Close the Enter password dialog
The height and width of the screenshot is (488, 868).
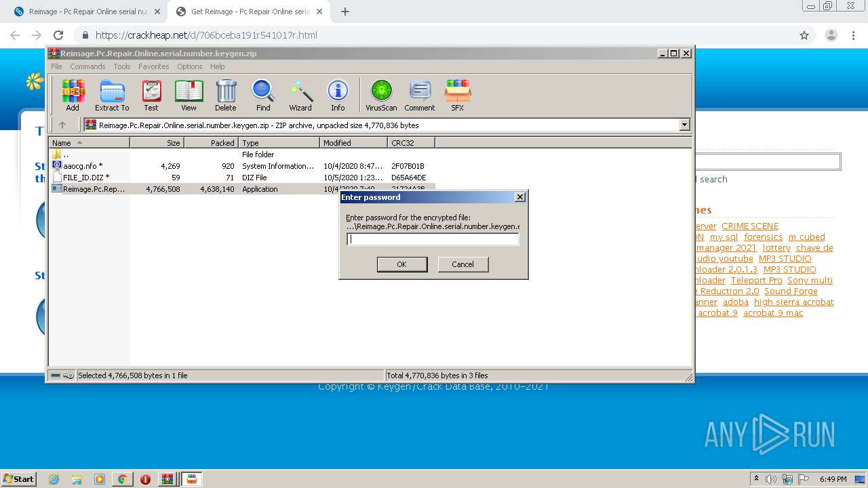click(x=520, y=197)
